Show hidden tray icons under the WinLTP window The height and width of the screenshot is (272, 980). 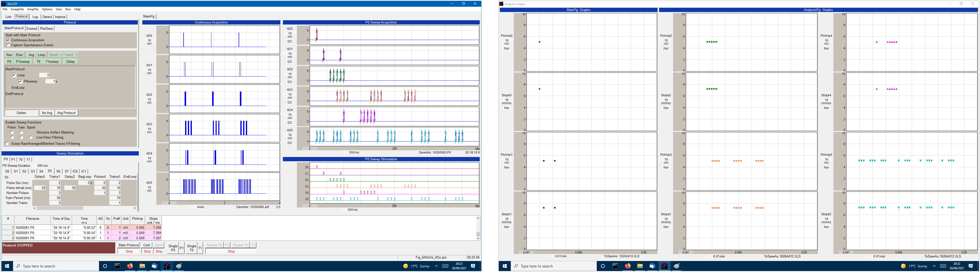pyautogui.click(x=436, y=266)
